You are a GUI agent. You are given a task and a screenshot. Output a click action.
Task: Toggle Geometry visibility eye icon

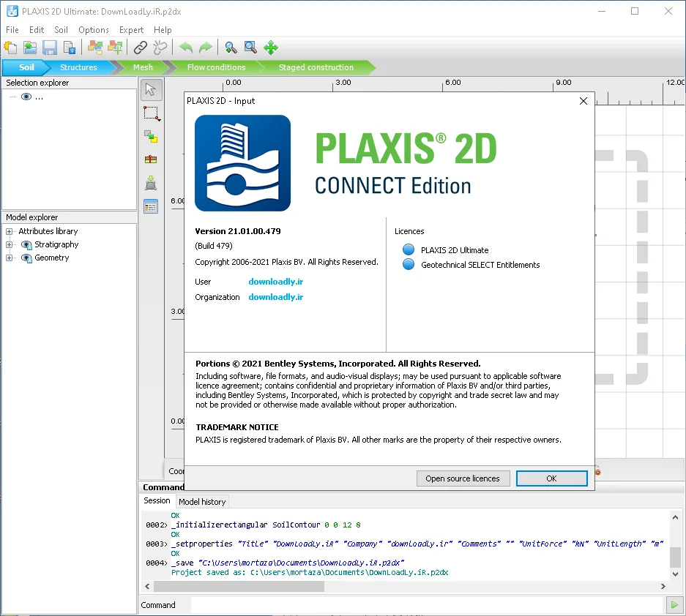pyautogui.click(x=26, y=258)
